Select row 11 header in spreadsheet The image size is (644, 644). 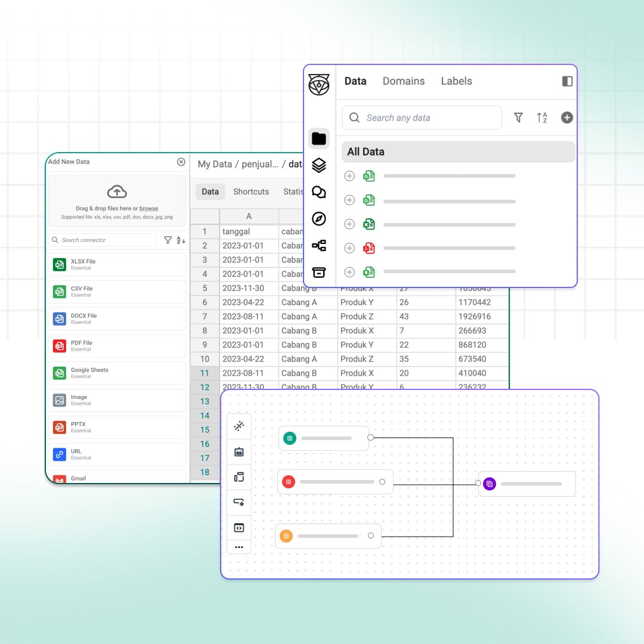tap(205, 373)
